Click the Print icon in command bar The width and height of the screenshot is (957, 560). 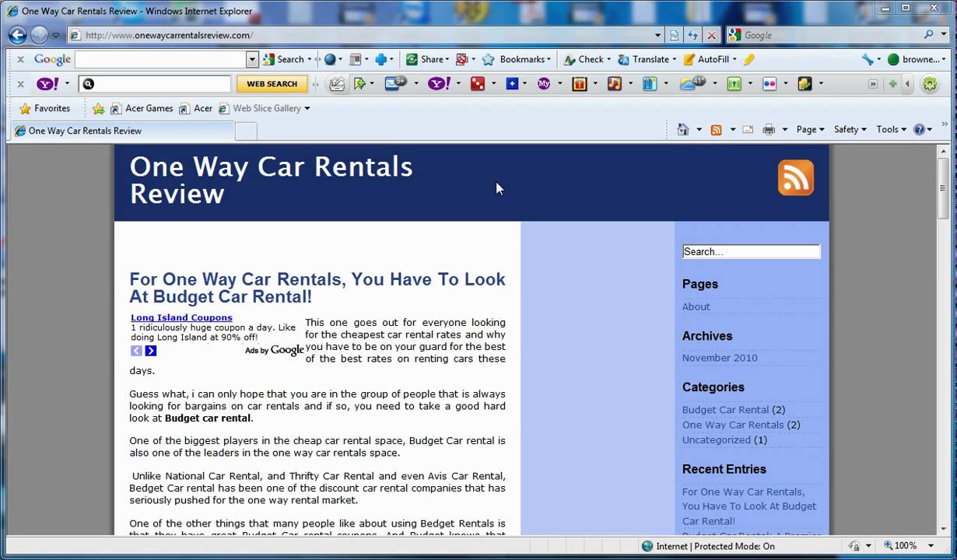point(769,130)
